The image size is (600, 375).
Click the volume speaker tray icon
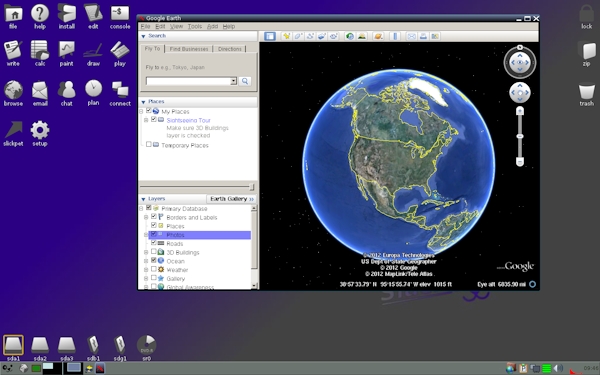[x=558, y=368]
